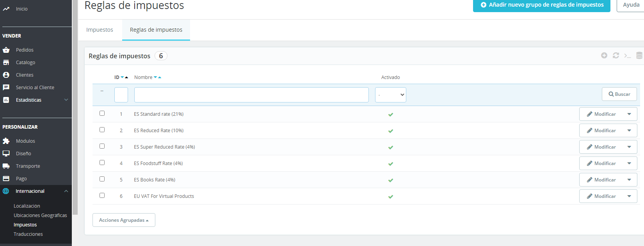The image size is (644, 246).
Task: Click the Nombre filter text field
Action: 251,95
